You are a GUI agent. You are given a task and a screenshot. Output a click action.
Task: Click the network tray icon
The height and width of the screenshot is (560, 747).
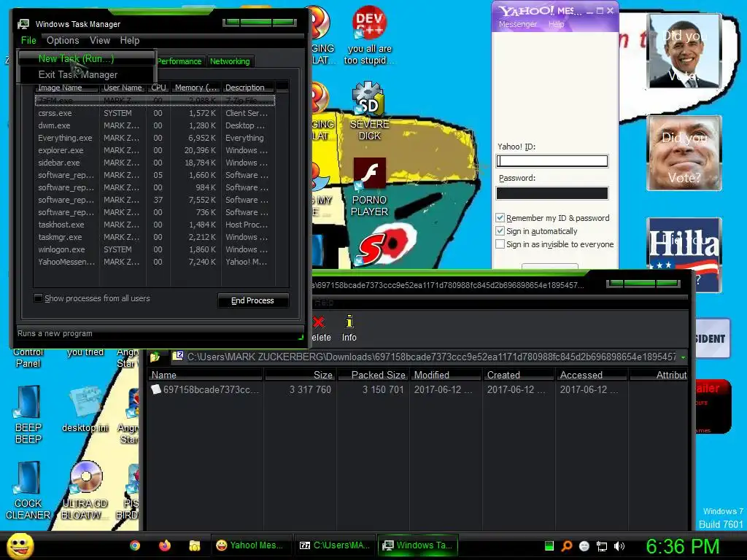[x=602, y=546]
